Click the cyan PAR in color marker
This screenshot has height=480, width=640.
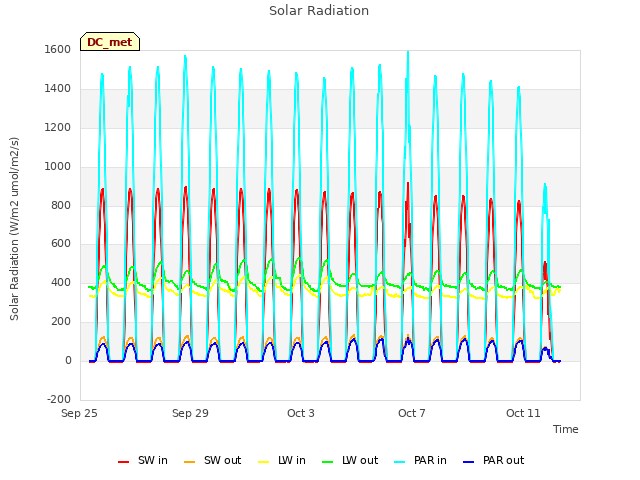[x=400, y=462]
